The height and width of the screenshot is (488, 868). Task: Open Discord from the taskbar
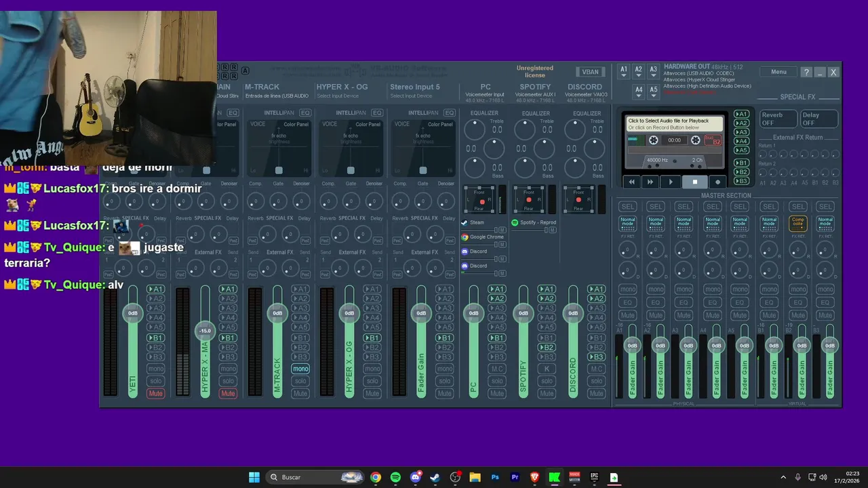[415, 477]
